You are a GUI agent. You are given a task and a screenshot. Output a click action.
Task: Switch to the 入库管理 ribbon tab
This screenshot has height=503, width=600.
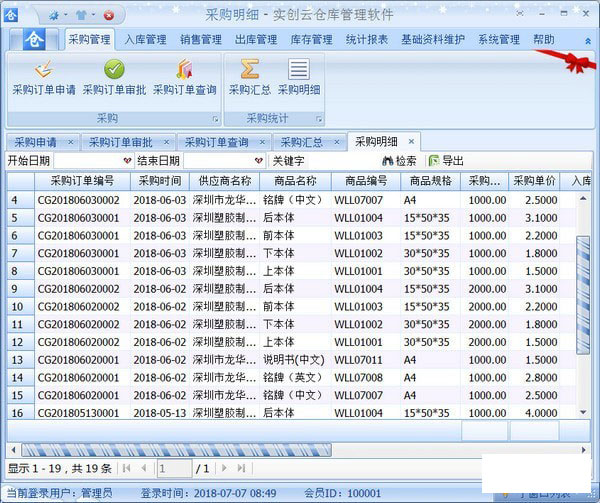(x=146, y=40)
